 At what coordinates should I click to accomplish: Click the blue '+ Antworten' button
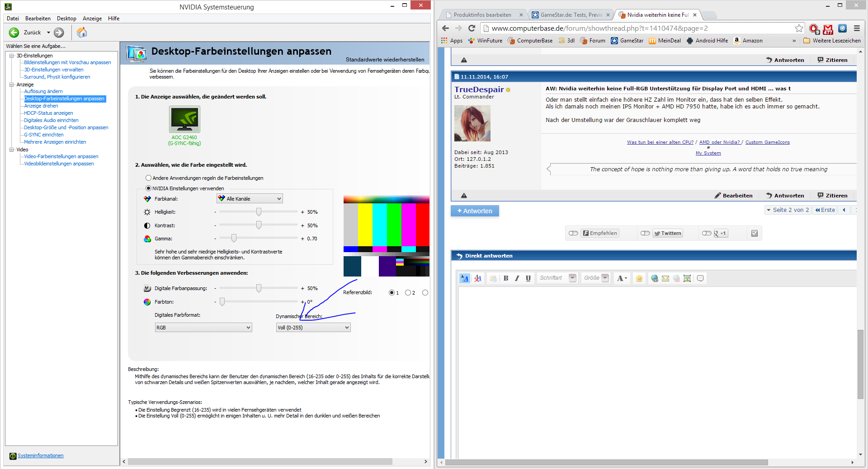(475, 211)
